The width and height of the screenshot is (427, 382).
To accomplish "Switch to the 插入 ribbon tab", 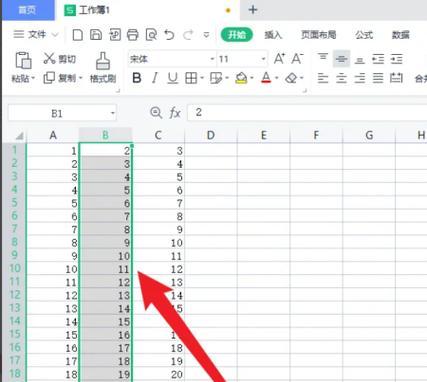I will coord(273,35).
